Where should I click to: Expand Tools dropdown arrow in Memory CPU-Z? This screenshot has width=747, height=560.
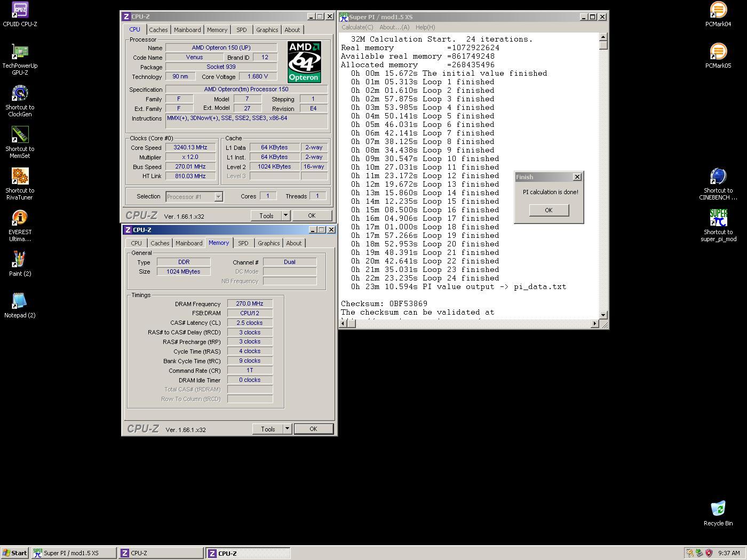pyautogui.click(x=287, y=429)
